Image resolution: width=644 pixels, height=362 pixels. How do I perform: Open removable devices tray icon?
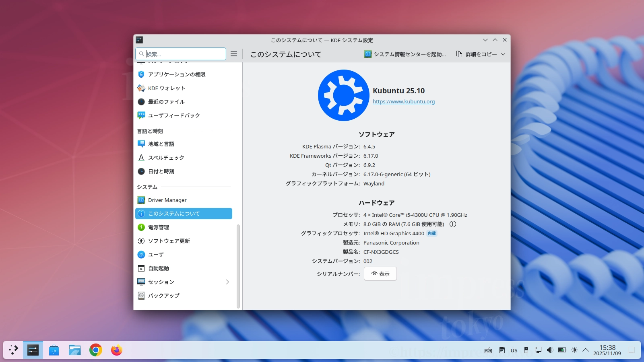(x=526, y=350)
